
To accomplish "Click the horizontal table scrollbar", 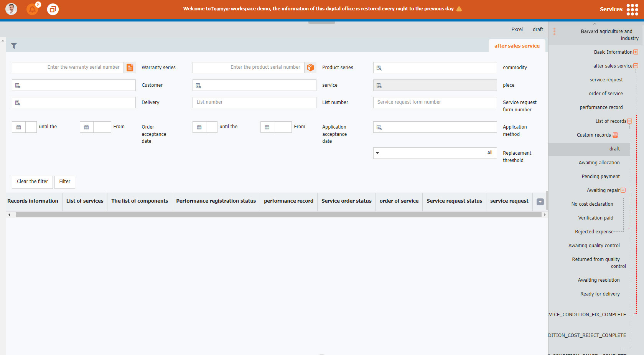I will tap(278, 215).
